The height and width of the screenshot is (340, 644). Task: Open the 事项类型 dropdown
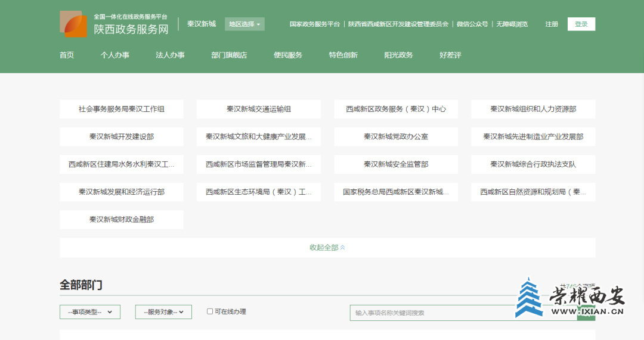[x=90, y=312]
